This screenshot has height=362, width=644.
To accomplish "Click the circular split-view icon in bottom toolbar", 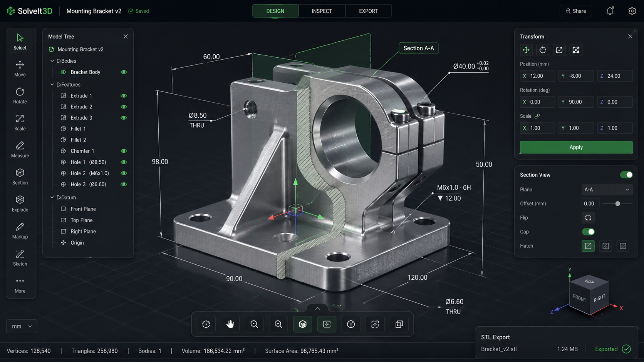I will click(x=351, y=324).
